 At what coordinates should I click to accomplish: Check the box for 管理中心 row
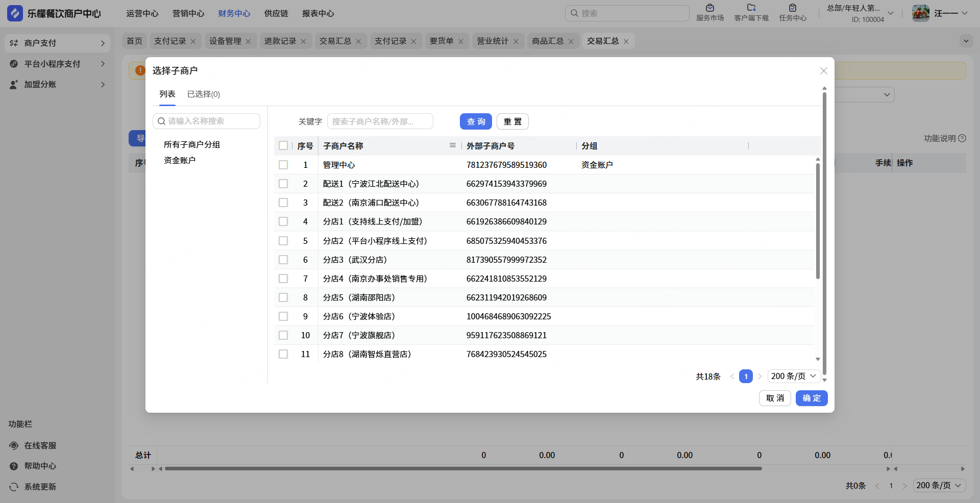(283, 165)
